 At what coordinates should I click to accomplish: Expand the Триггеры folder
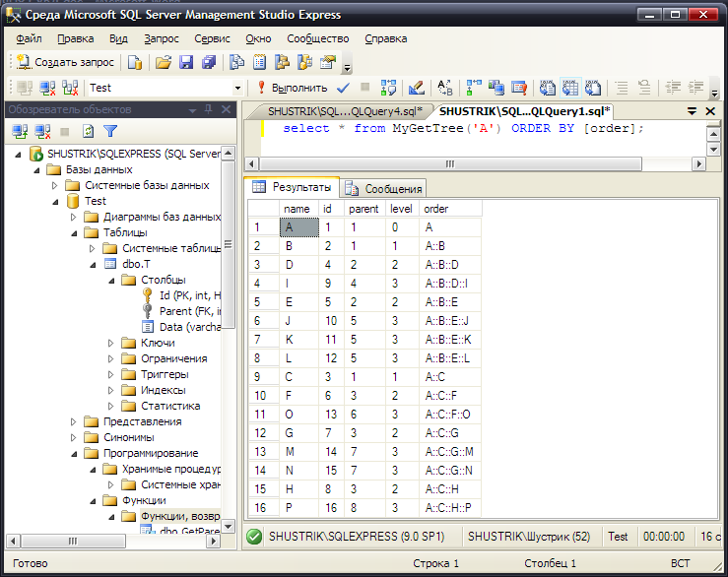pos(110,374)
